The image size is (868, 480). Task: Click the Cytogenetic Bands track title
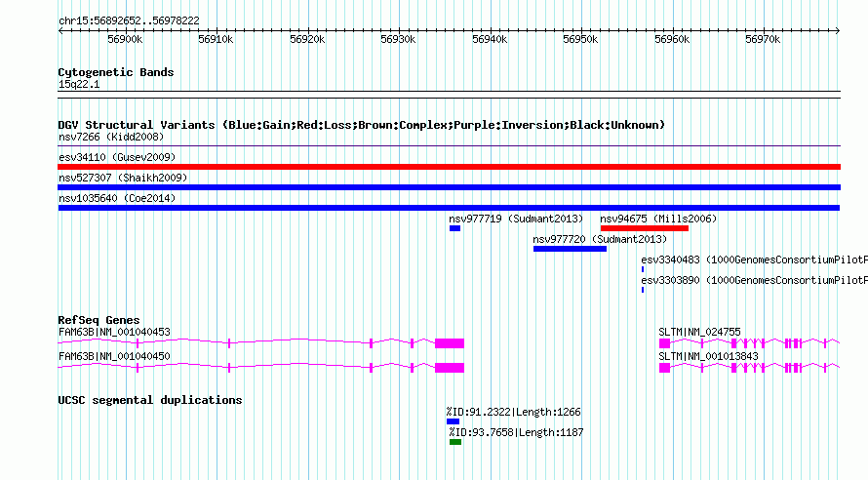[x=116, y=72]
